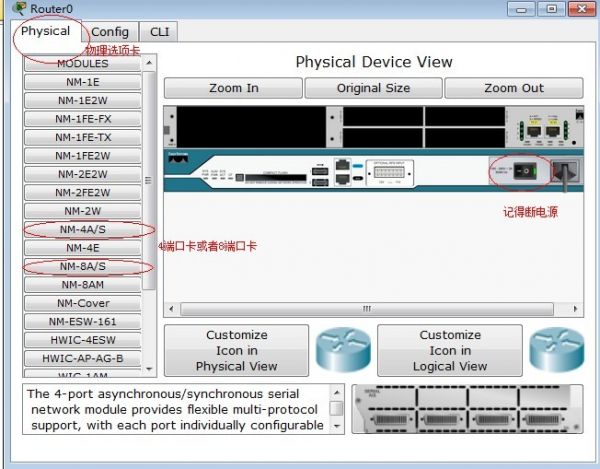Close the Router0 window
The image size is (600, 469).
click(581, 8)
